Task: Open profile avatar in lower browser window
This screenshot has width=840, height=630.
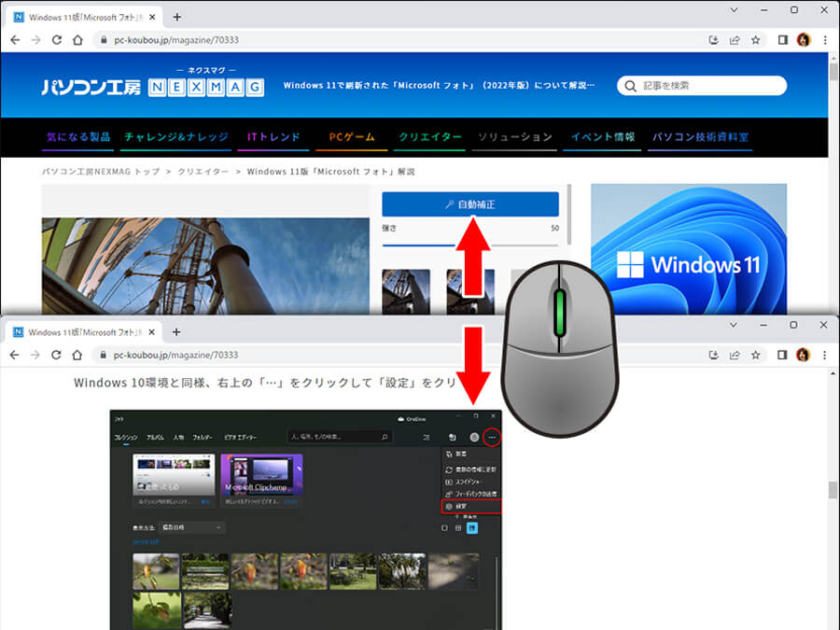Action: point(803,355)
